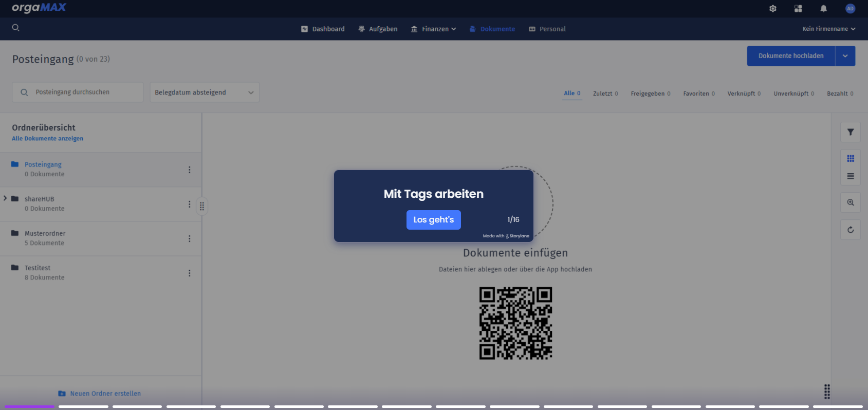Click the AD user avatar

[850, 8]
